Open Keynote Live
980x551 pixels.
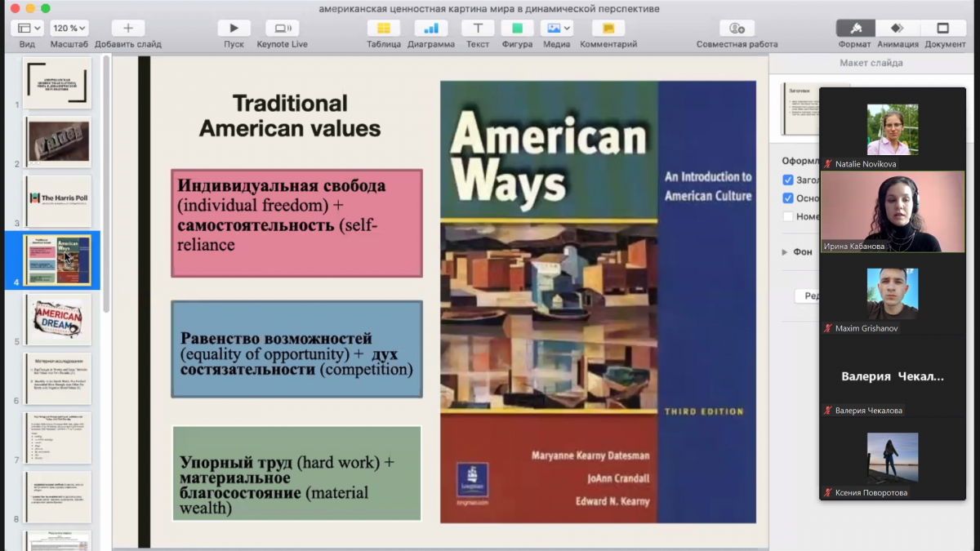pyautogui.click(x=282, y=29)
